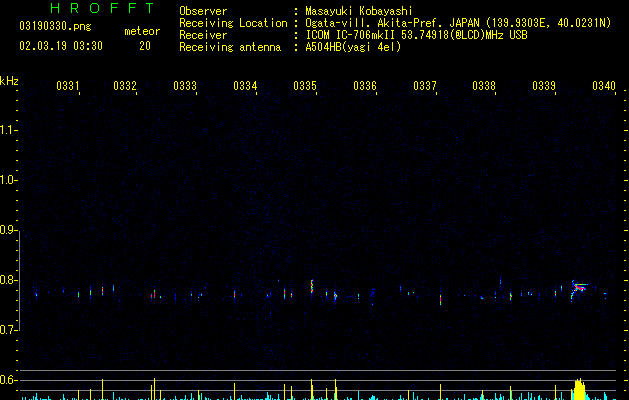The width and height of the screenshot is (629, 400).
Task: Click the 0.6 kHz axis label
Action: 8,380
